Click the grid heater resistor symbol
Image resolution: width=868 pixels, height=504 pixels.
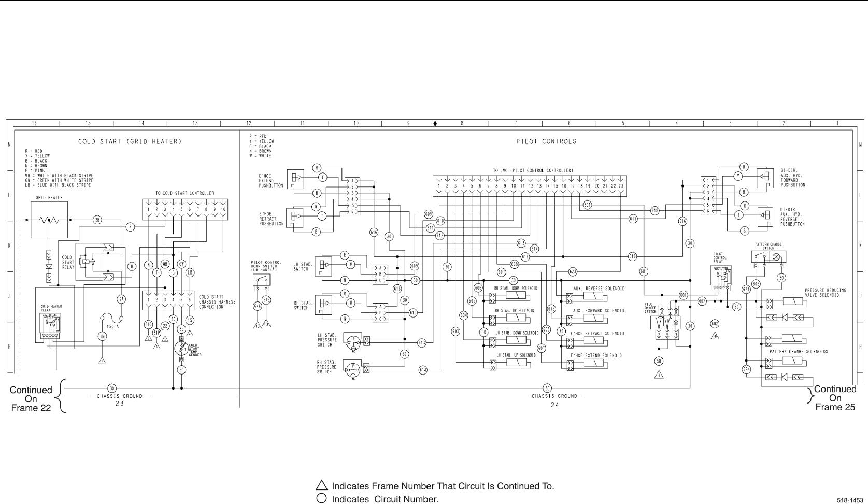pyautogui.click(x=49, y=220)
